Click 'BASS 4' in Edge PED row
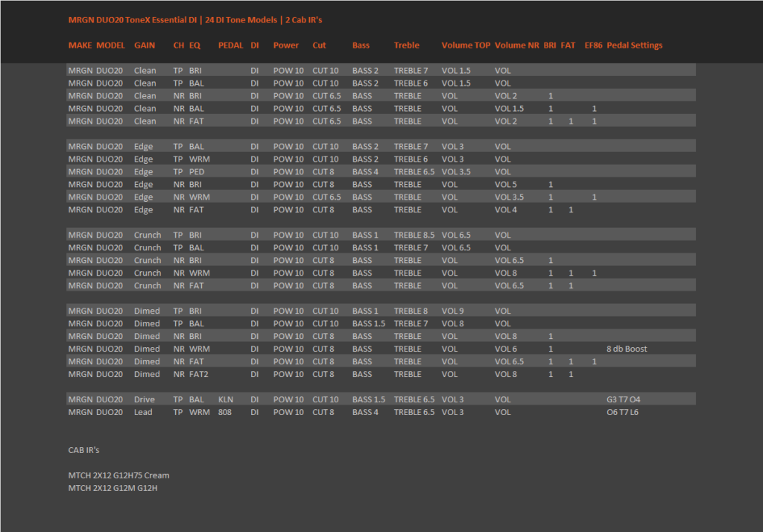763x532 pixels. tap(365, 172)
